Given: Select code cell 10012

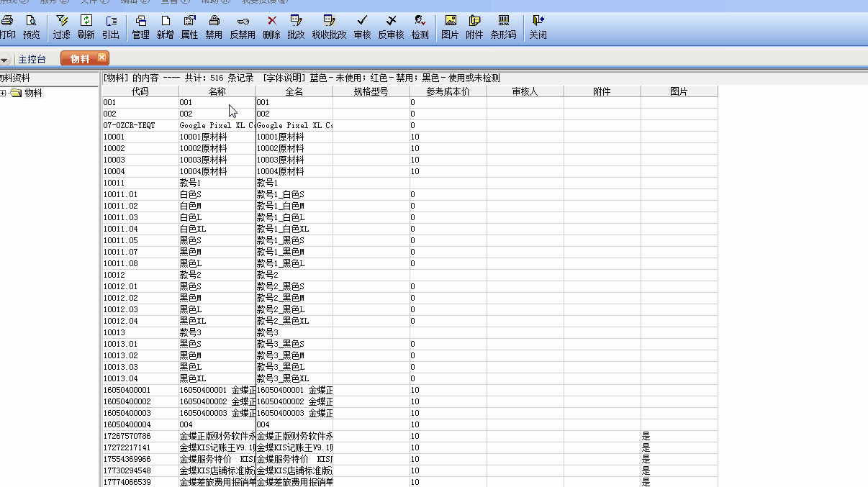Looking at the screenshot, I should point(140,275).
